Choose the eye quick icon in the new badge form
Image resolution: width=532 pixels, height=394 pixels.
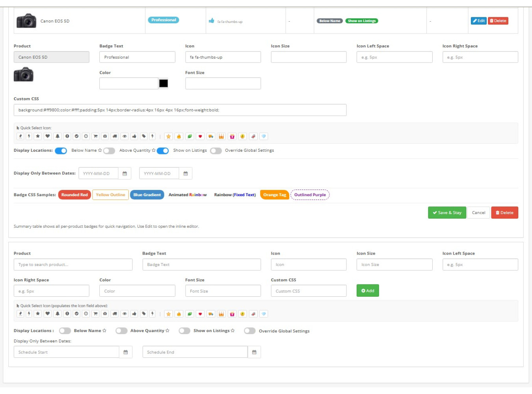[x=125, y=314]
